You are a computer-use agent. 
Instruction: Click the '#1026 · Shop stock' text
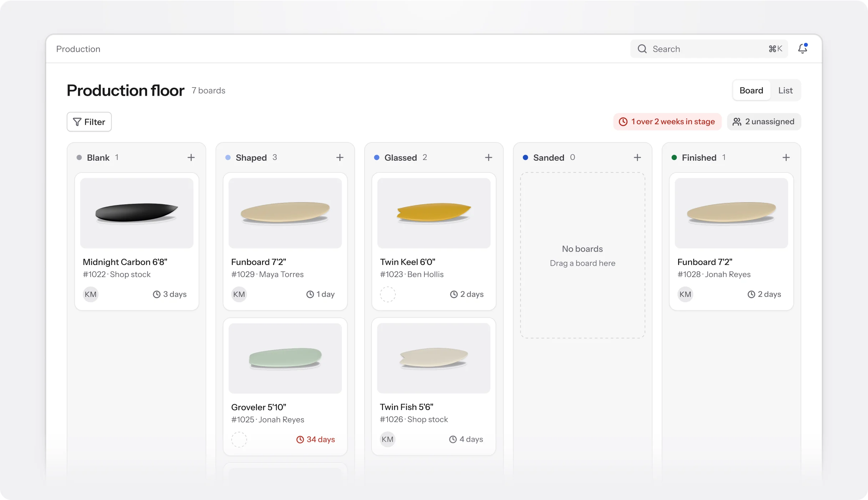[x=414, y=419]
